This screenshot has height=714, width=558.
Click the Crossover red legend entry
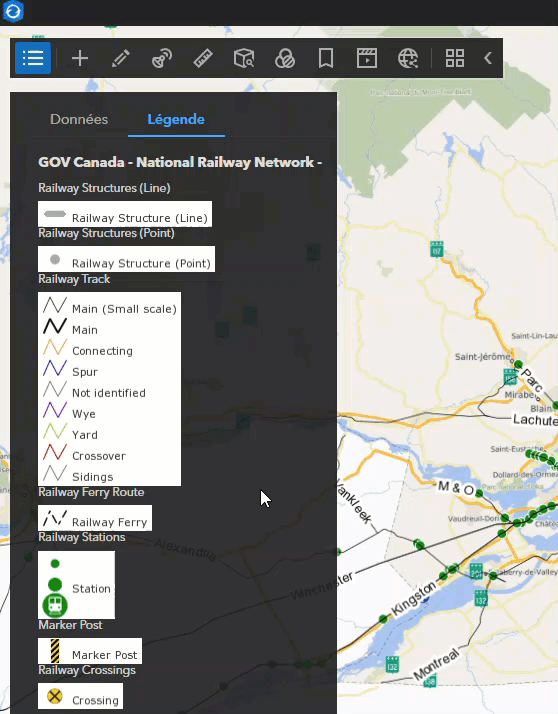pyautogui.click(x=84, y=455)
